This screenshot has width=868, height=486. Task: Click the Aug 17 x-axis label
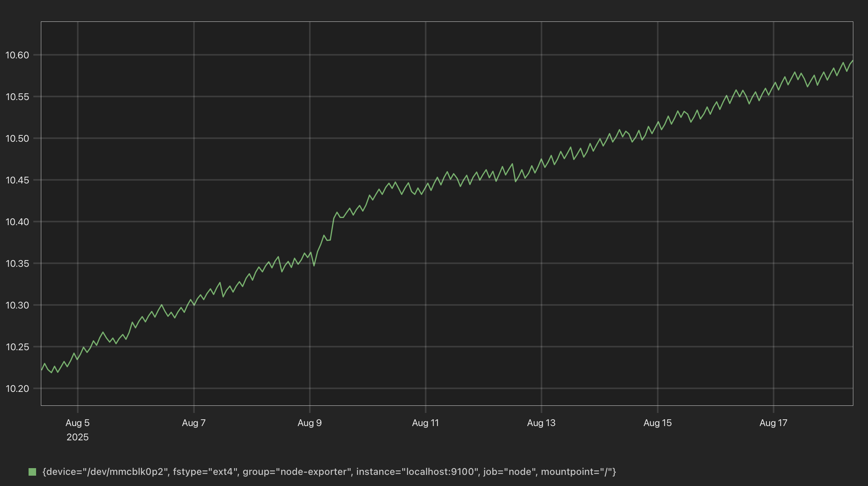tap(773, 423)
